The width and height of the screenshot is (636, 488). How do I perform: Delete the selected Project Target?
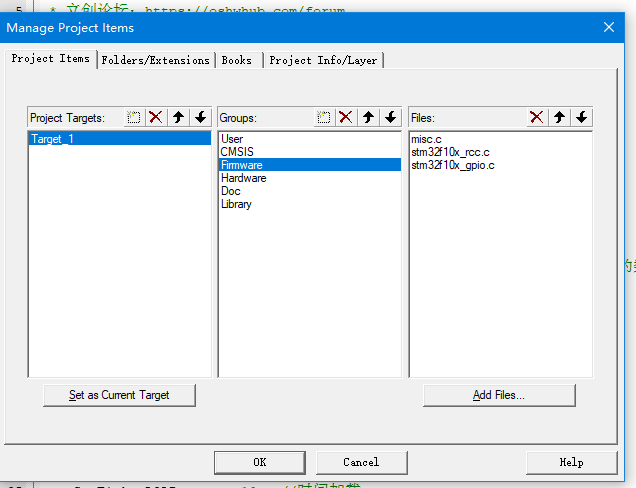[156, 118]
